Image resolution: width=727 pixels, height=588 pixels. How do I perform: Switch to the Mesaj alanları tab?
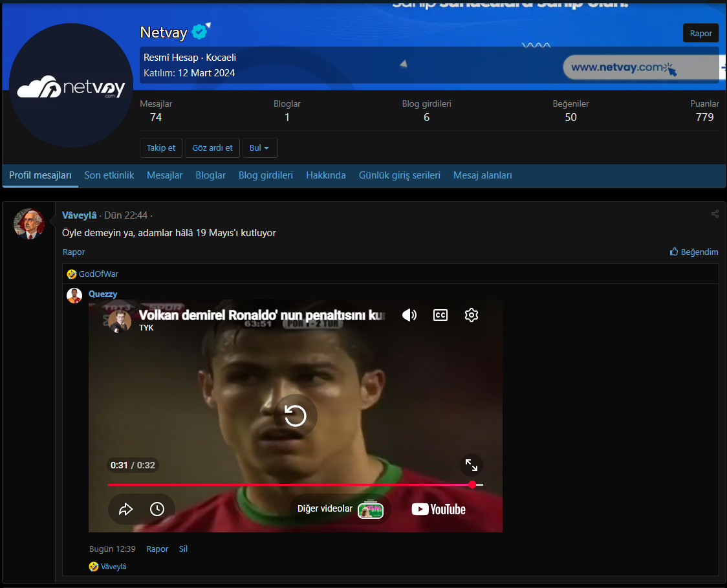(x=483, y=175)
